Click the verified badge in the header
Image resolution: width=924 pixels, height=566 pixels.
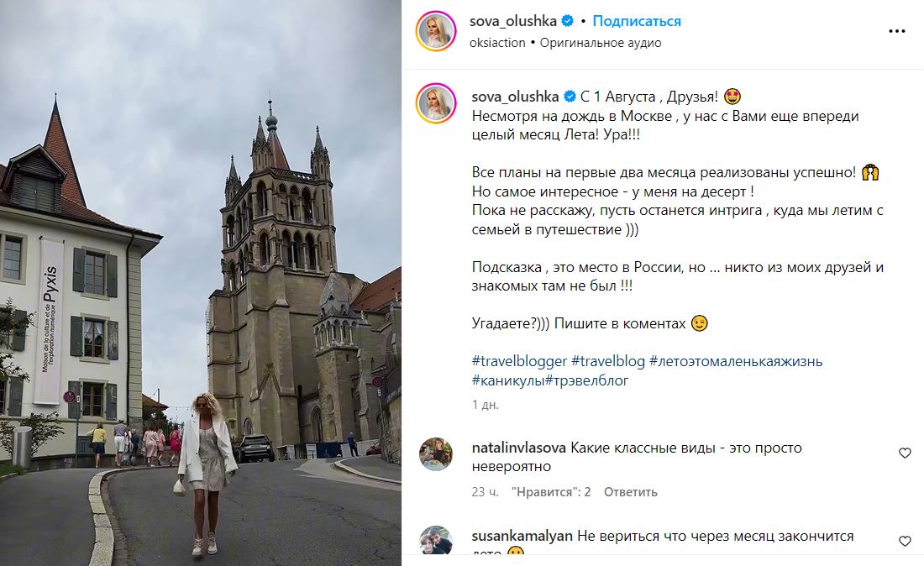pos(568,21)
